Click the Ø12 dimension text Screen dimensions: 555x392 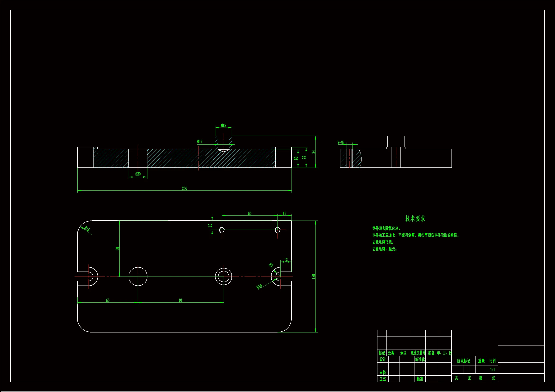tap(200, 142)
